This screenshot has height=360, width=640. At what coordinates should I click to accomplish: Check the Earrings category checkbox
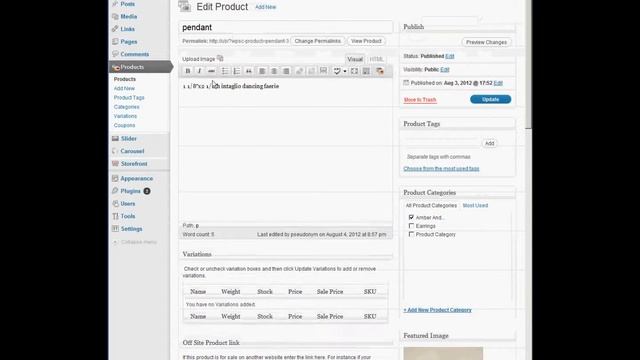point(411,226)
